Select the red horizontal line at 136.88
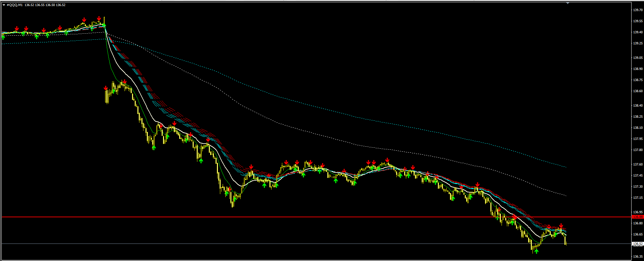 point(316,217)
